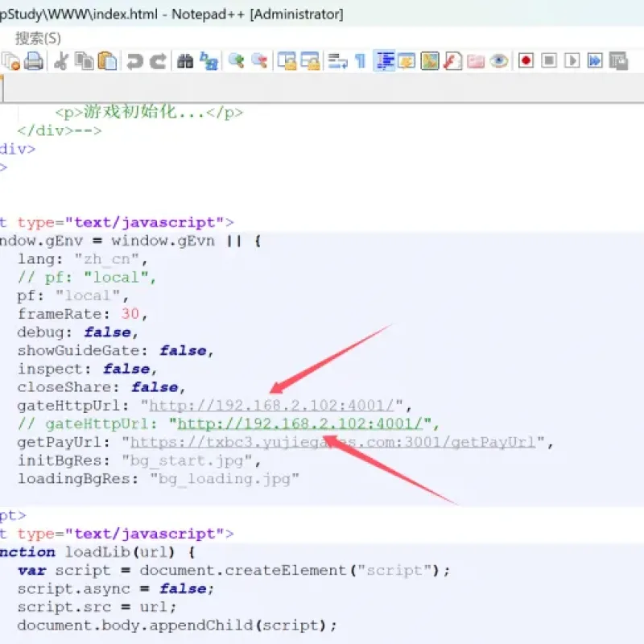Viewport: 644px width, 644px height.
Task: Save the currently recorded macro
Action: point(618,61)
